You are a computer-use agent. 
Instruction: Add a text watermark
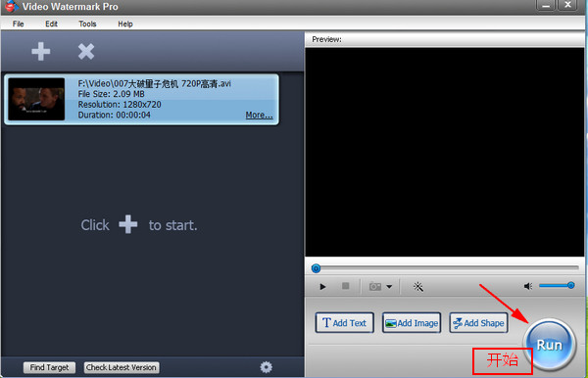coord(345,322)
